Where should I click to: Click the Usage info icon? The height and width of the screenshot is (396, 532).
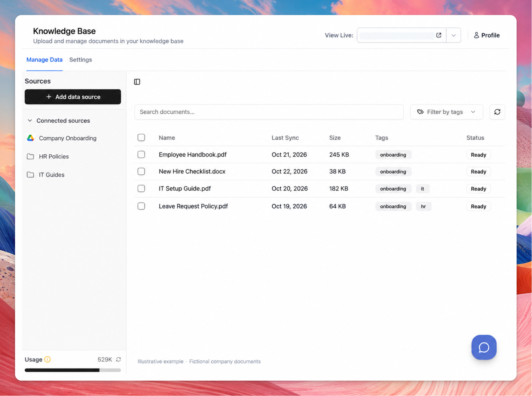(48, 359)
